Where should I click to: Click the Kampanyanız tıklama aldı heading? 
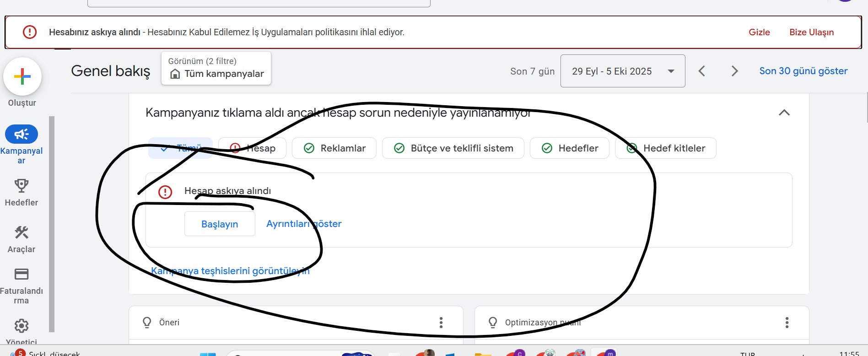tap(338, 113)
